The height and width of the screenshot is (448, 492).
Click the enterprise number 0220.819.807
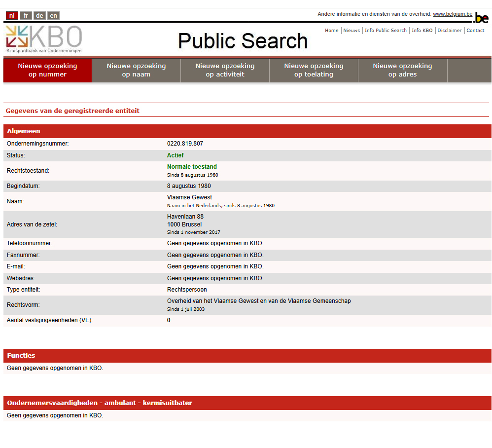(185, 144)
